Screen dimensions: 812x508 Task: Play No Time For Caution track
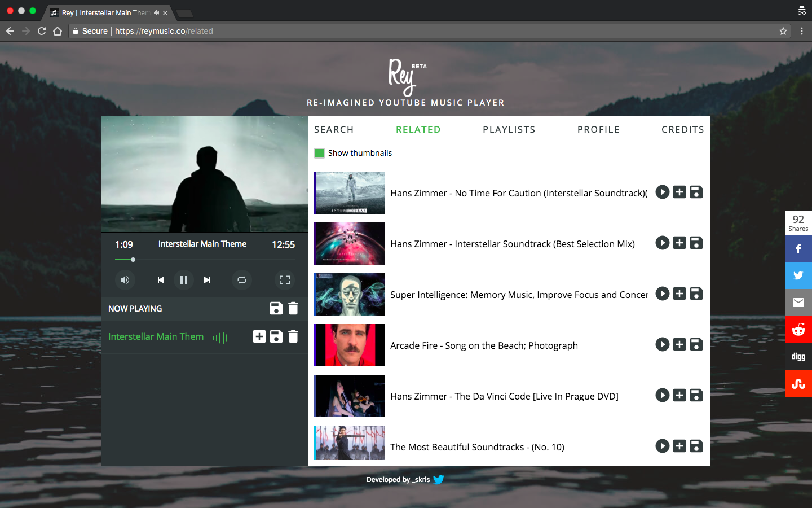663,192
